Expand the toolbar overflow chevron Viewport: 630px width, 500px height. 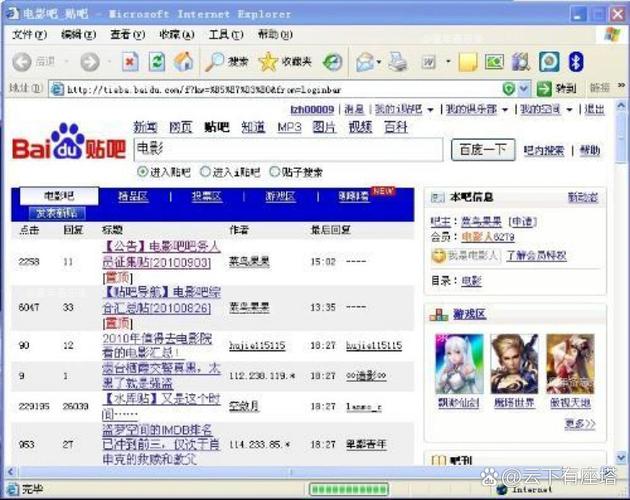(x=621, y=85)
